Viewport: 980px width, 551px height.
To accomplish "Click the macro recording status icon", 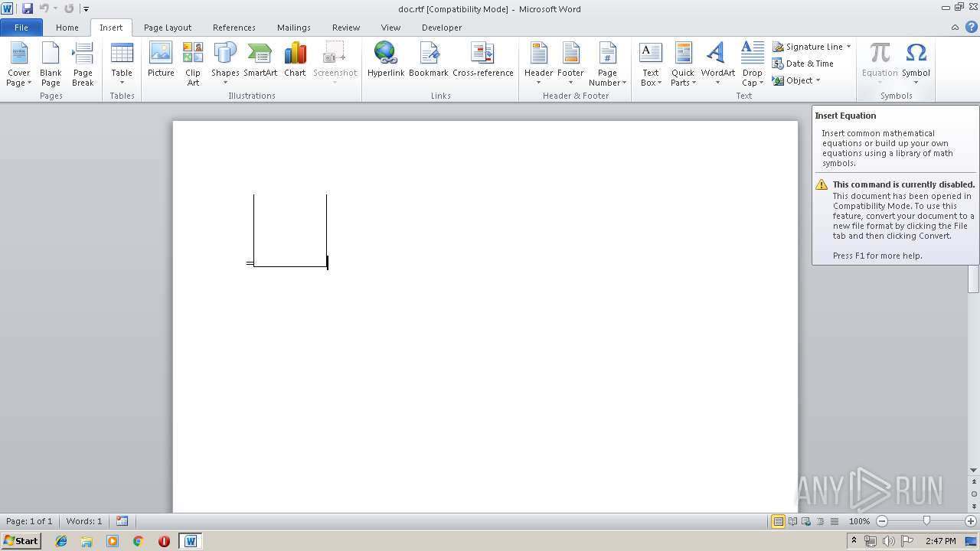I will coord(122,521).
